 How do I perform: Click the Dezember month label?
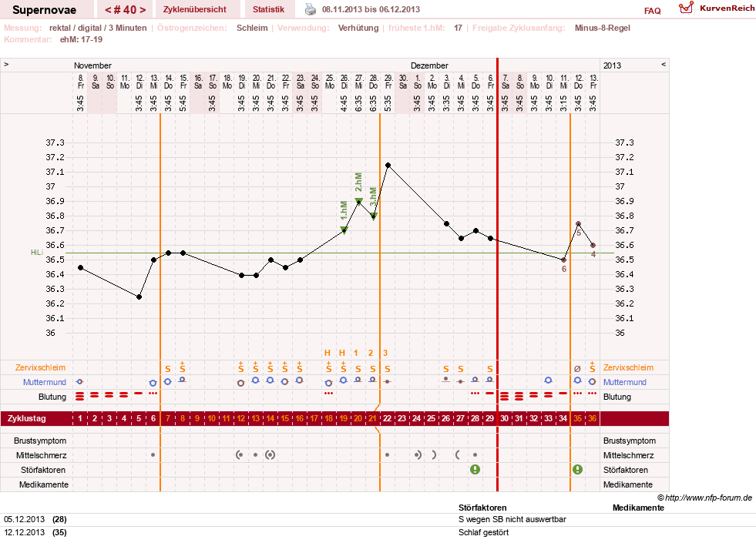(x=429, y=65)
